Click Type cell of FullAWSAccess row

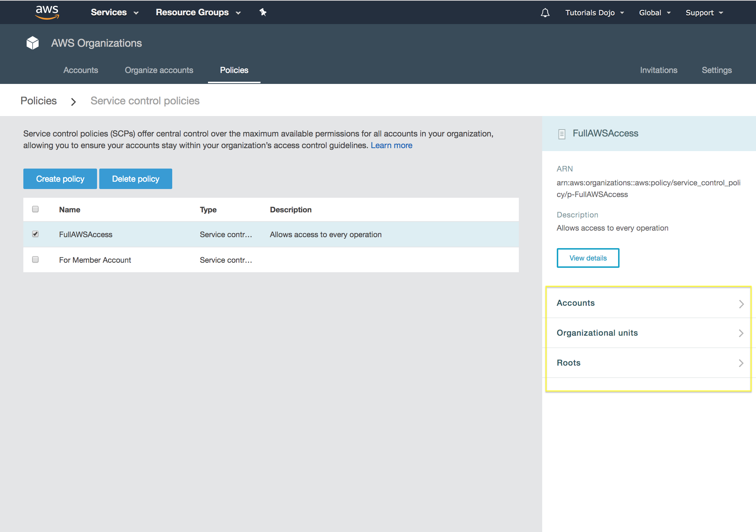pyautogui.click(x=226, y=235)
